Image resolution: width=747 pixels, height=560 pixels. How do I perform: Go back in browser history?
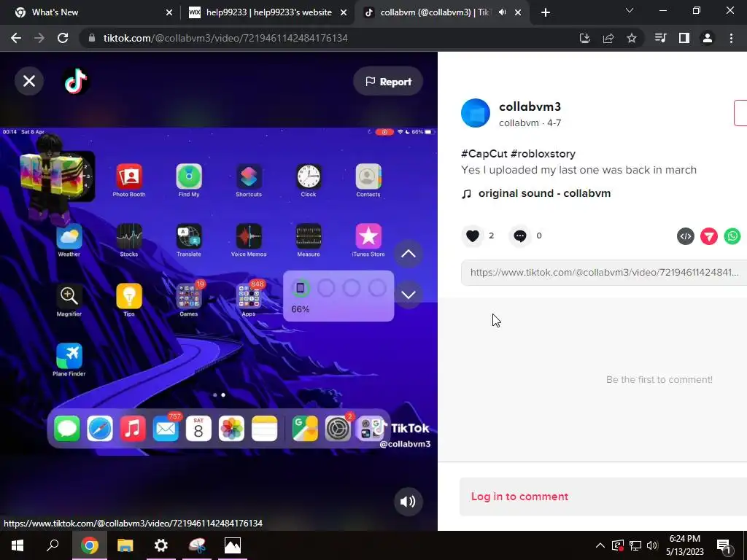click(16, 38)
